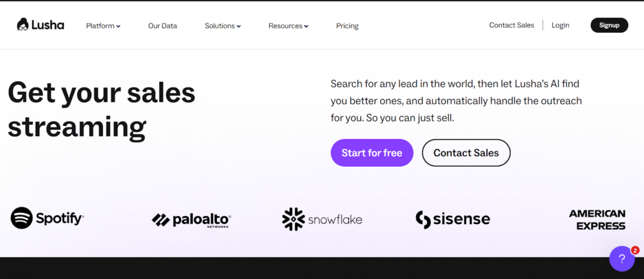Expand the Resources dropdown menu
The width and height of the screenshot is (644, 279).
(288, 26)
